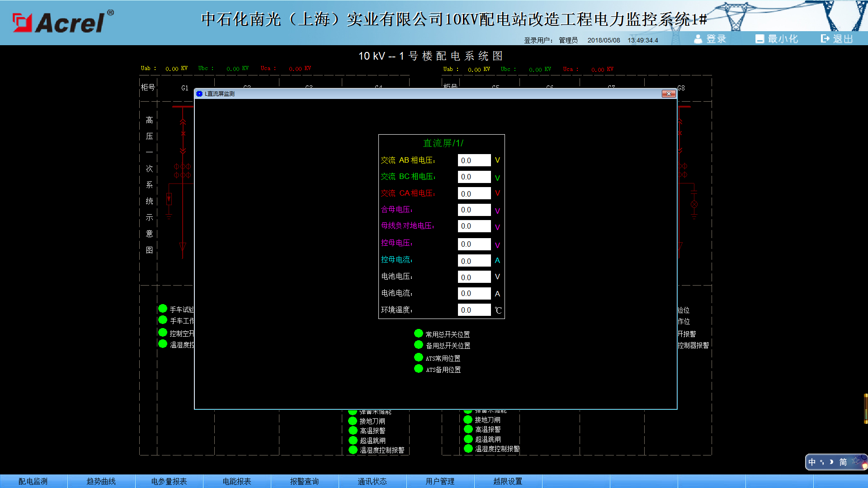Click the 手车试验位 green indicator
Screen dimensions: 868x488
[163, 309]
